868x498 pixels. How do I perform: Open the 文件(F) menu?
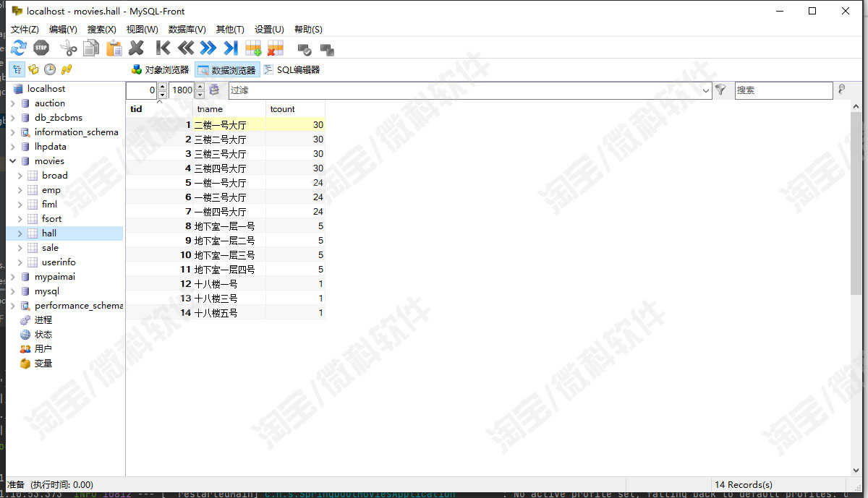coord(25,29)
